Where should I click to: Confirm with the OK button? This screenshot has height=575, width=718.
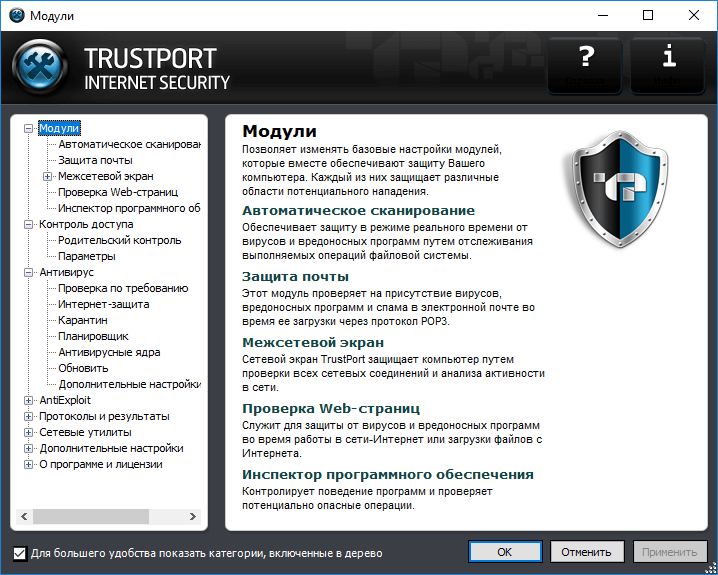pos(505,552)
